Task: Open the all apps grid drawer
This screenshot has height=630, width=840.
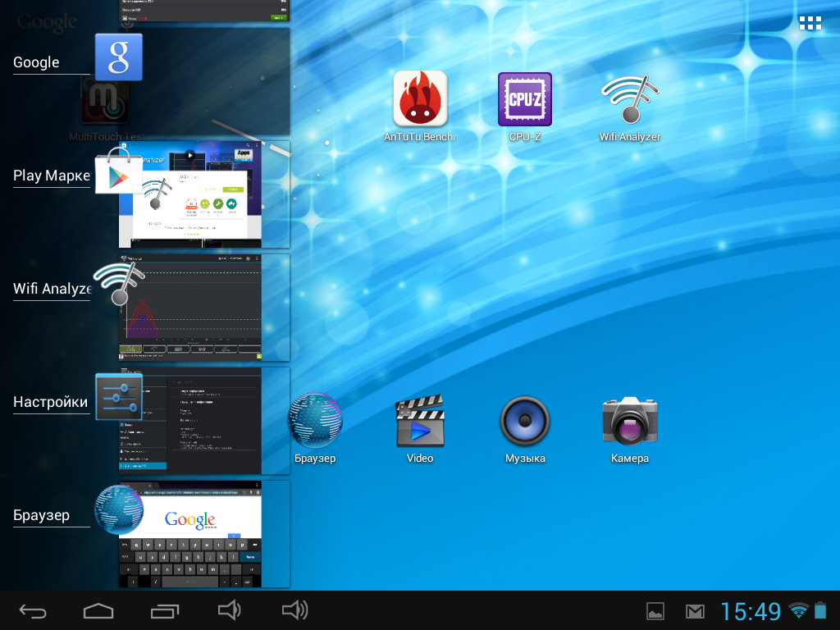Action: [810, 23]
